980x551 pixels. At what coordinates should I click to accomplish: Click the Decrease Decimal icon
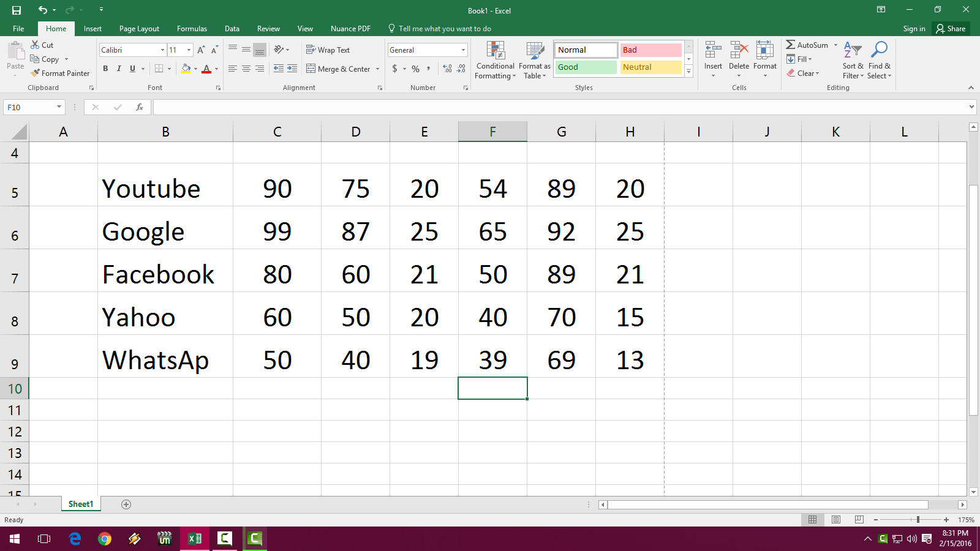[x=461, y=69]
